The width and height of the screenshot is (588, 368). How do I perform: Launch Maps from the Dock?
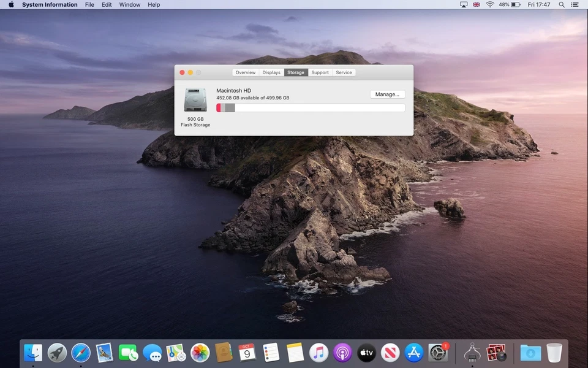(x=176, y=353)
